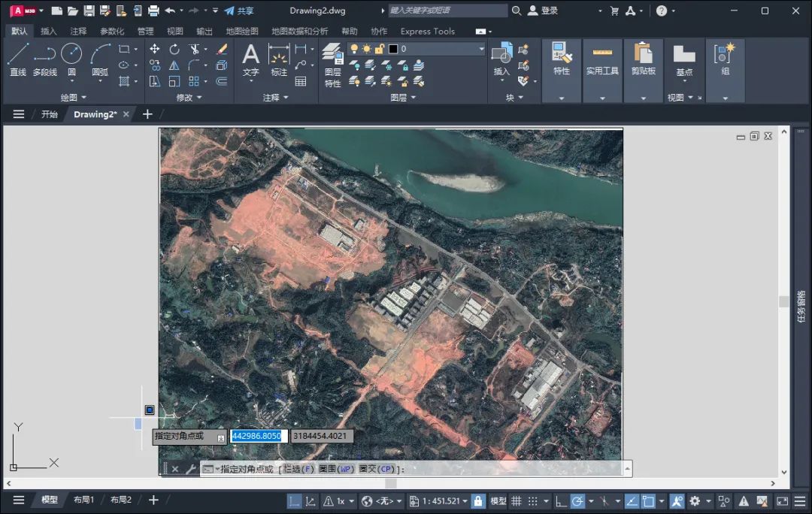Open the 剪贴板 clipboard panel
Viewport: 812px width, 514px height.
pyautogui.click(x=643, y=59)
